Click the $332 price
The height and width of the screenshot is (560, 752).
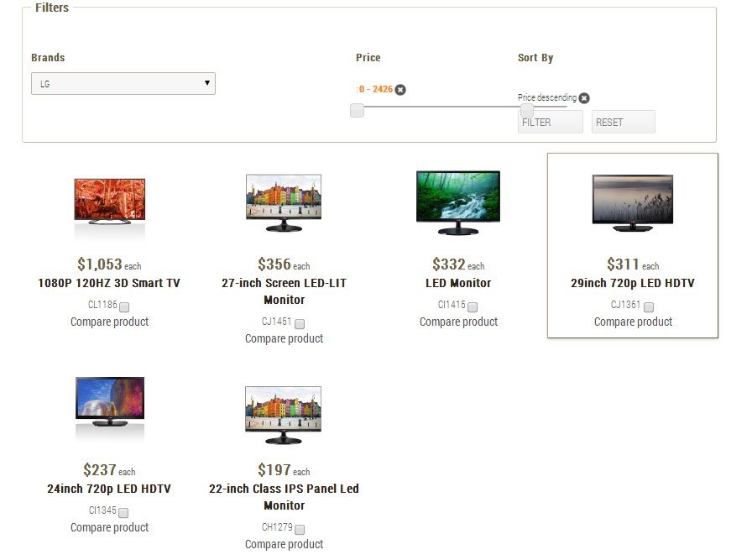tap(449, 264)
